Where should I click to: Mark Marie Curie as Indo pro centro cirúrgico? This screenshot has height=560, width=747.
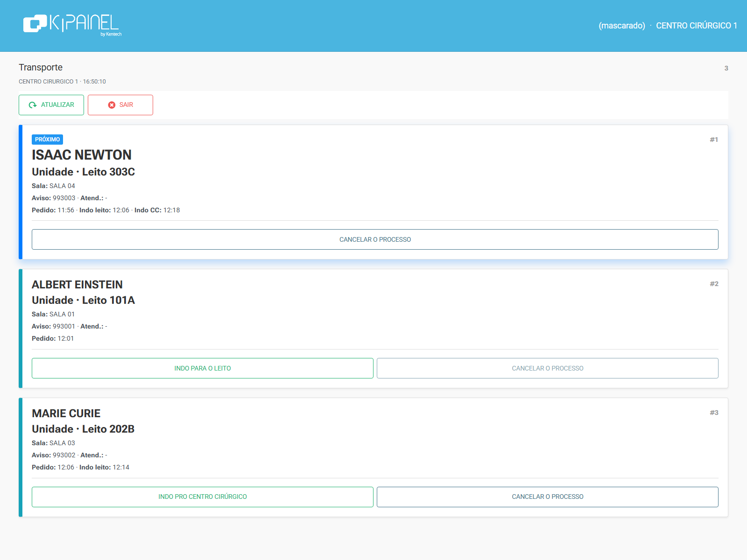(x=203, y=497)
